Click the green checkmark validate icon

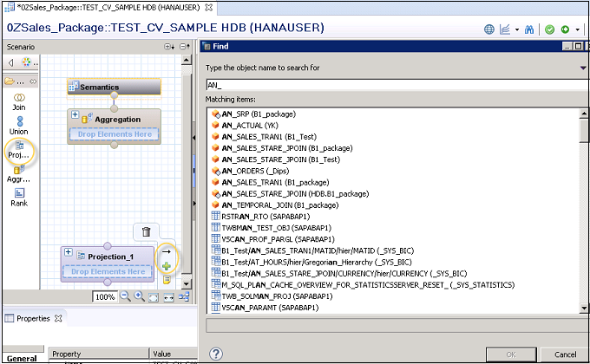click(x=549, y=29)
